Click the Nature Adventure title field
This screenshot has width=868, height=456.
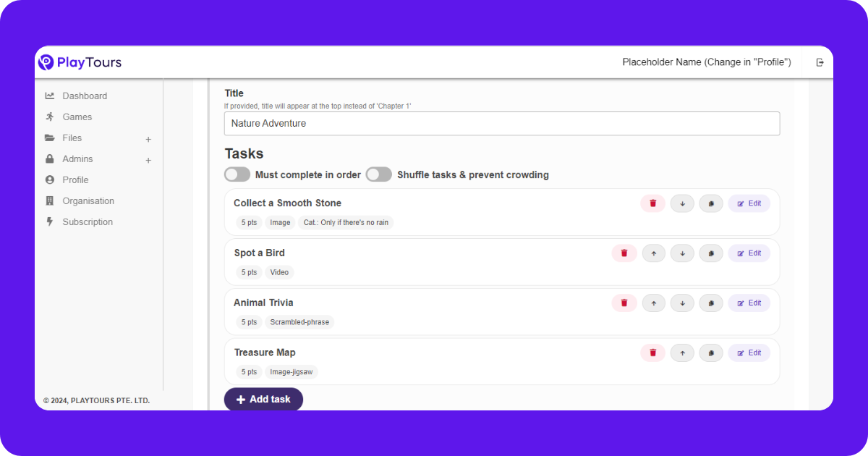pyautogui.click(x=502, y=124)
